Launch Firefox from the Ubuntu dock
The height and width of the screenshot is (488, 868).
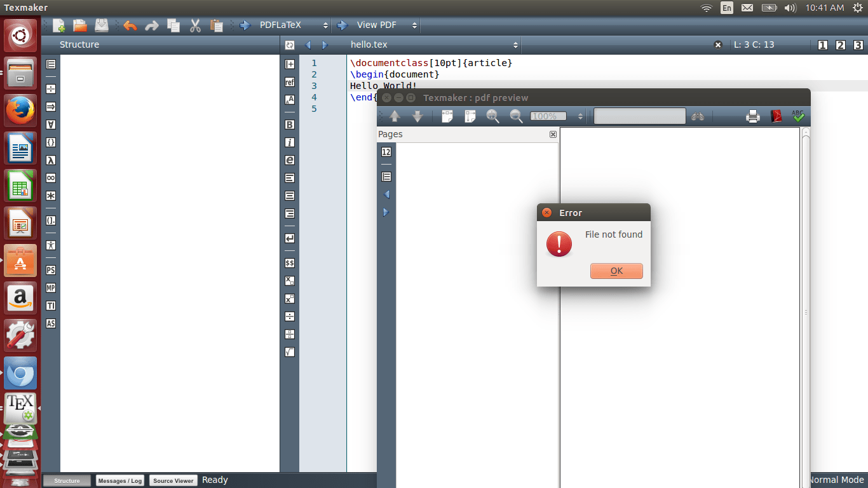point(20,109)
